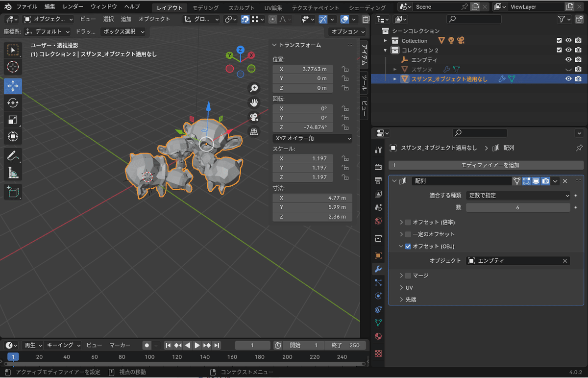Image resolution: width=588 pixels, height=378 pixels.
Task: Open the ボックス選択 drag dropdown
Action: tap(123, 31)
